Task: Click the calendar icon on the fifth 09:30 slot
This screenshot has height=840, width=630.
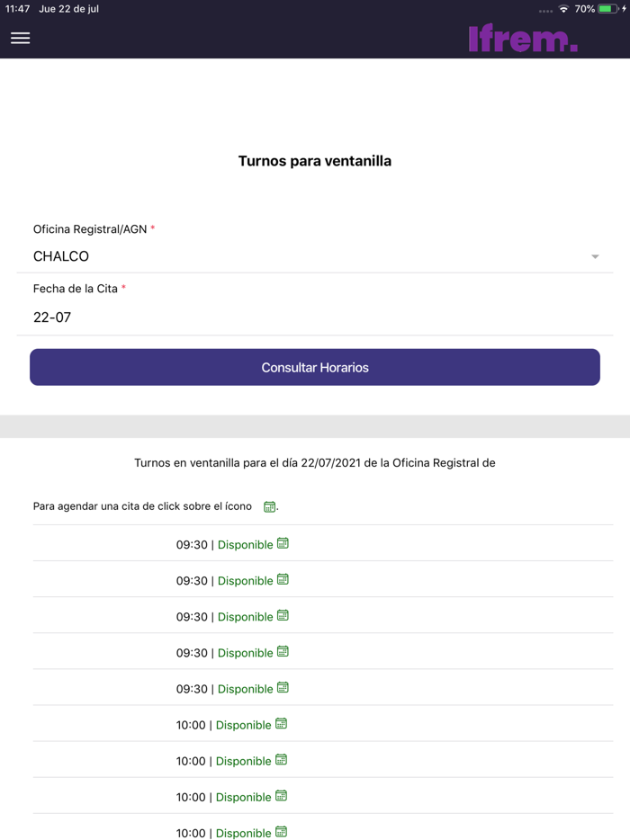Action: (x=283, y=687)
